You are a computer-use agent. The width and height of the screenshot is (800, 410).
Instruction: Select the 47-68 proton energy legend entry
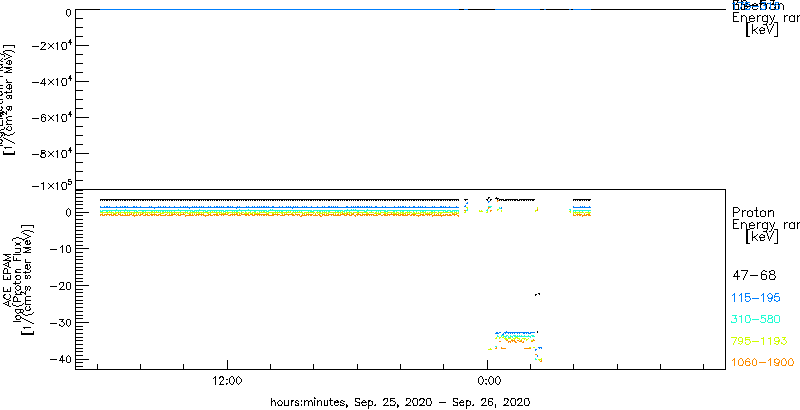point(754,276)
